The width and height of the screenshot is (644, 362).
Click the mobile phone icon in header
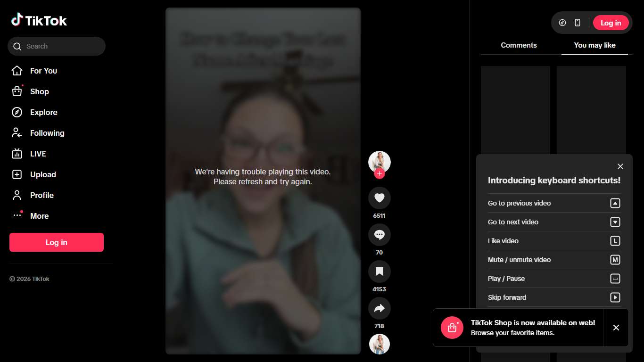point(578,23)
